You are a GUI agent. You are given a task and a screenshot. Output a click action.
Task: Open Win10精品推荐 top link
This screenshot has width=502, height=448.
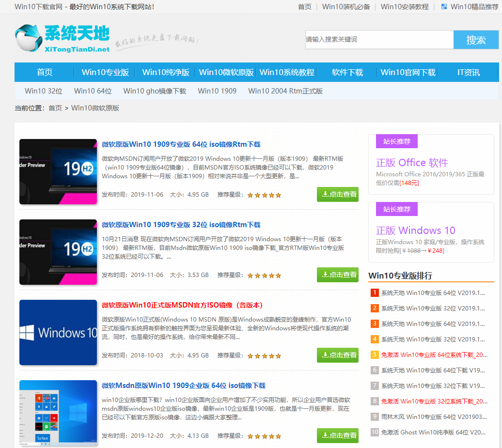474,7
